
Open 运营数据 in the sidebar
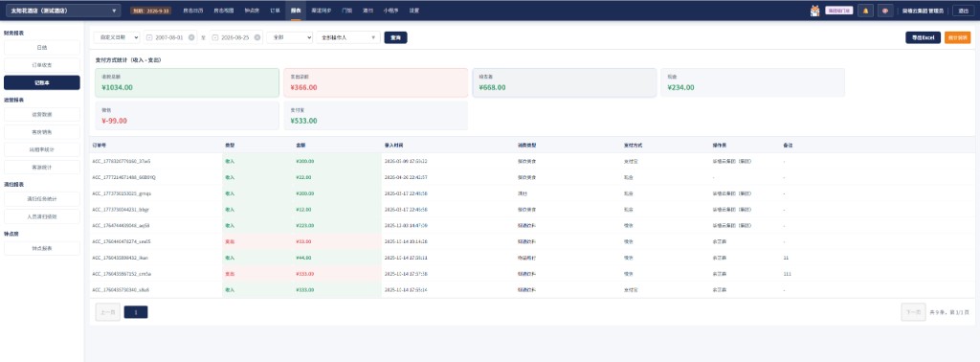coord(42,114)
